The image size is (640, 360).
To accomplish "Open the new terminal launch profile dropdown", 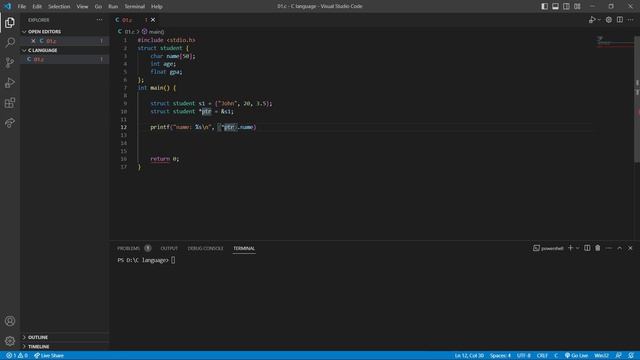I will click(x=578, y=248).
